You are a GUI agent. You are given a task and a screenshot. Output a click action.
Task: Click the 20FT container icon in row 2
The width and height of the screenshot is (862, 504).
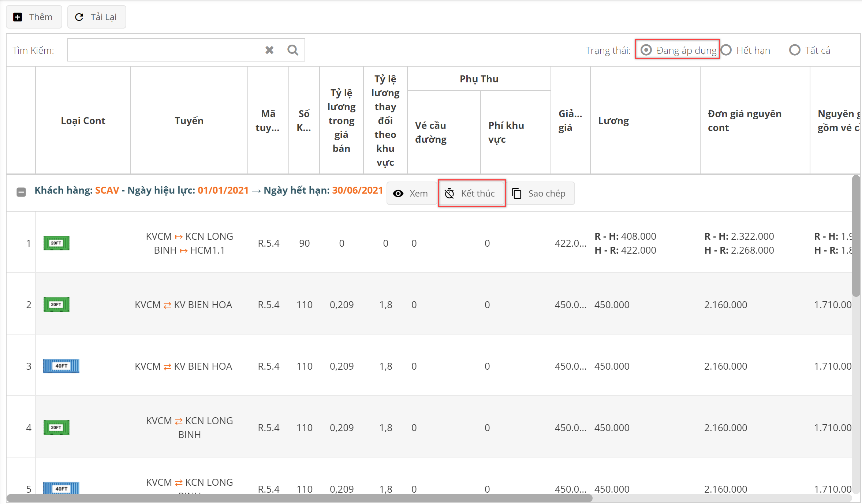pos(56,305)
